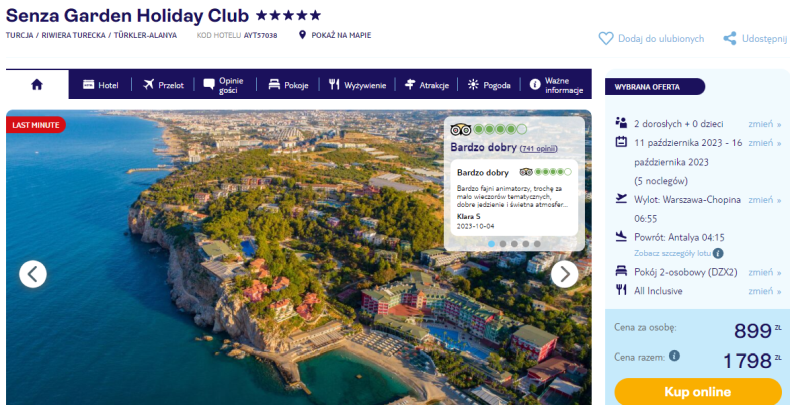The image size is (790, 405).
Task: View next photo with right arrow
Action: [564, 274]
